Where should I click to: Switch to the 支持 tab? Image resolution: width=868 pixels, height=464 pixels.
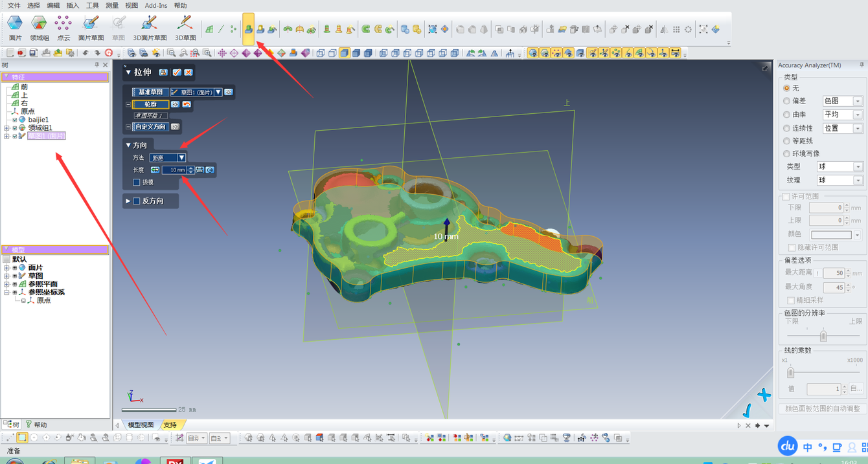[170, 425]
